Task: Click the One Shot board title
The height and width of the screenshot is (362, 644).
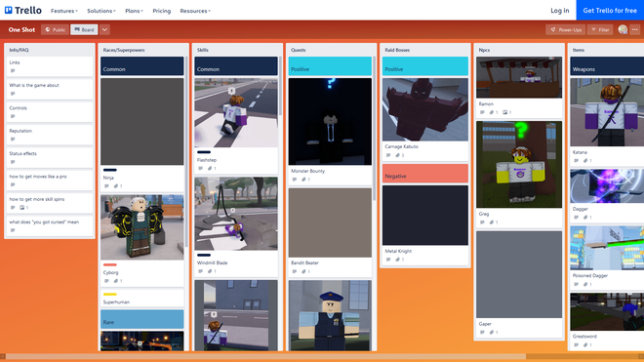Action: [x=21, y=29]
